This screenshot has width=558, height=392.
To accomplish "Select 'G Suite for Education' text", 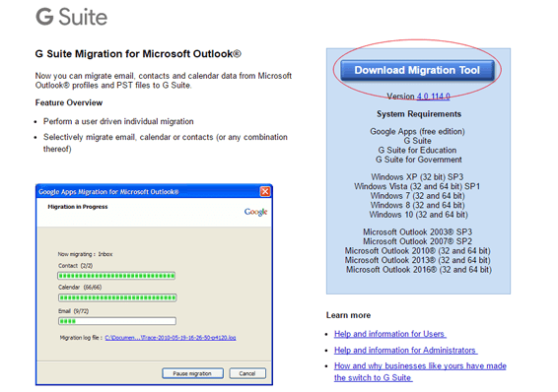I will coord(417,151).
